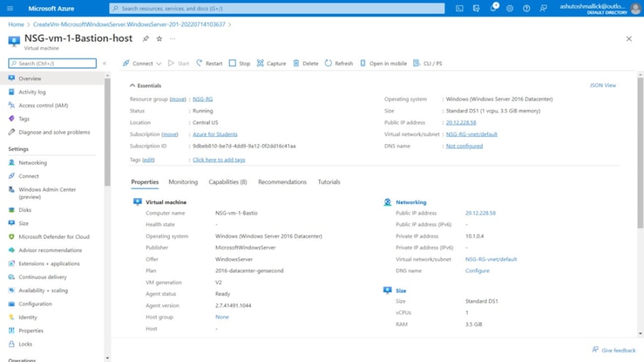Click Home in the breadcrumb
Image resolution: width=644 pixels, height=362 pixels.
16,24
